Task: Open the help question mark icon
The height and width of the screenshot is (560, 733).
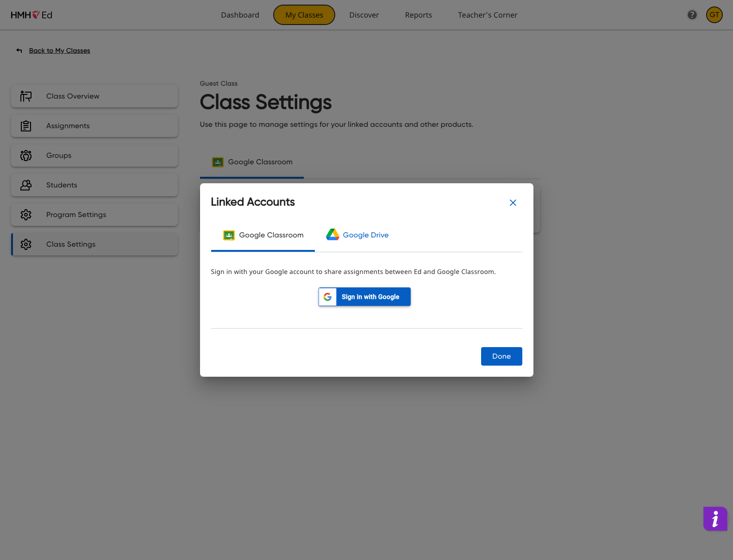Action: 692,15
